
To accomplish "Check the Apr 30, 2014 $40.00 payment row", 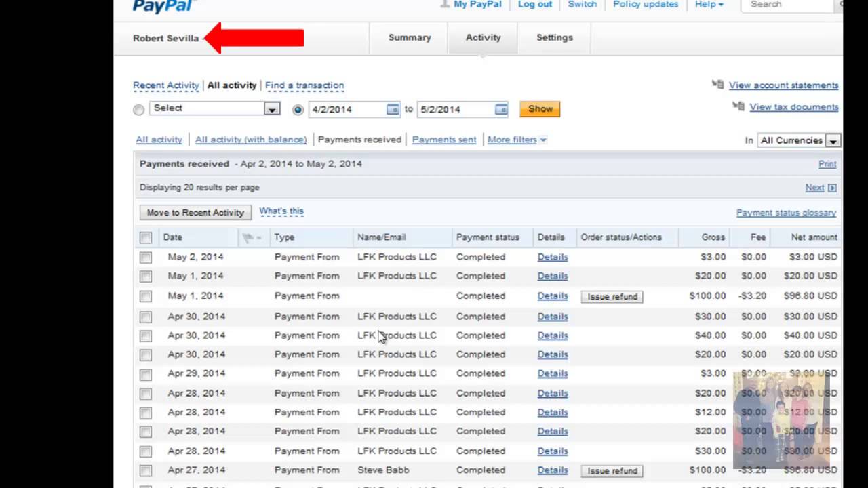I will point(146,336).
